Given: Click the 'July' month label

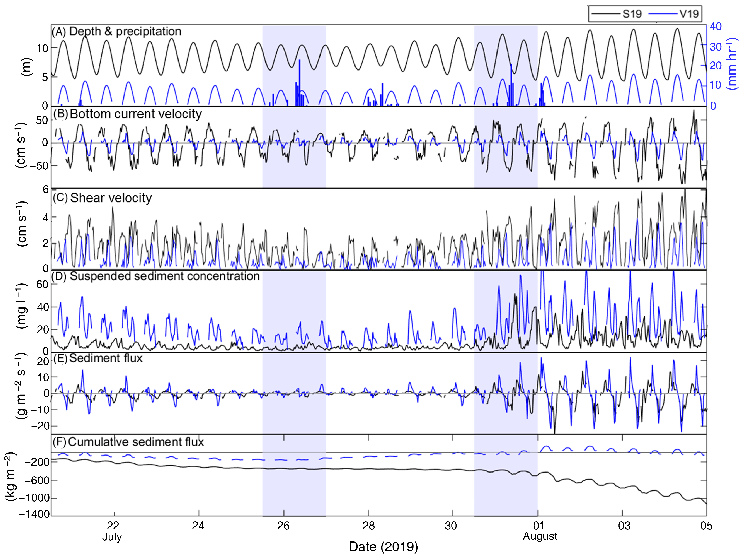Looking at the screenshot, I should pyautogui.click(x=112, y=537).
